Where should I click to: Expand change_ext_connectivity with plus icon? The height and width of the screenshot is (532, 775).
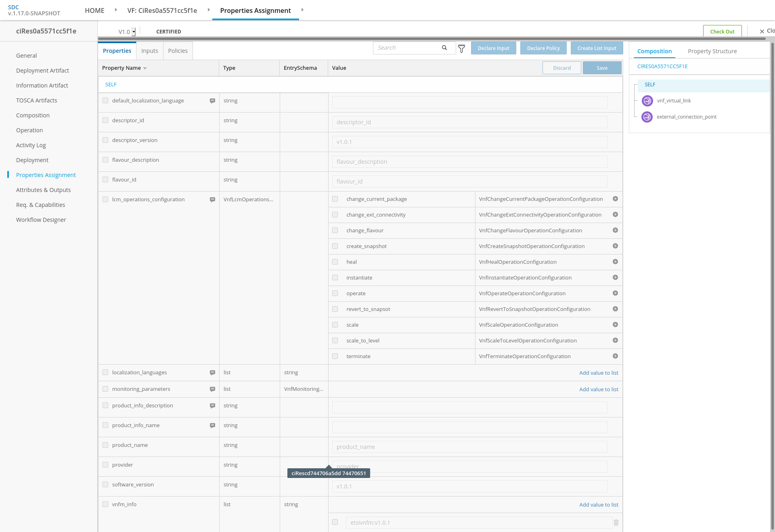(x=615, y=215)
